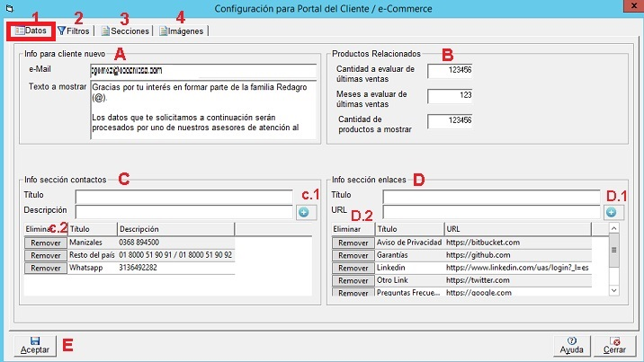Remove the Resto del país contact
Image resolution: width=644 pixels, height=362 pixels.
(x=45, y=255)
